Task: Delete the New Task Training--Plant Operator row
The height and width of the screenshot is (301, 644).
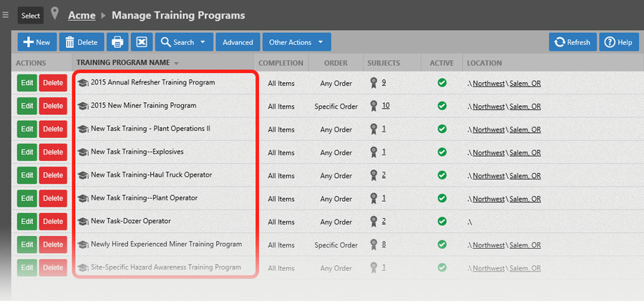Action: (53, 198)
